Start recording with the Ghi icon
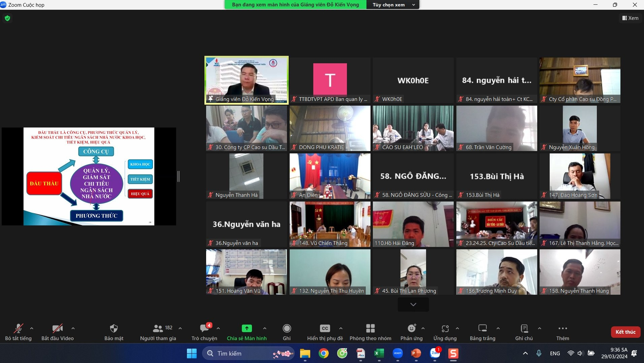This screenshot has width=644, height=363. 287,329
